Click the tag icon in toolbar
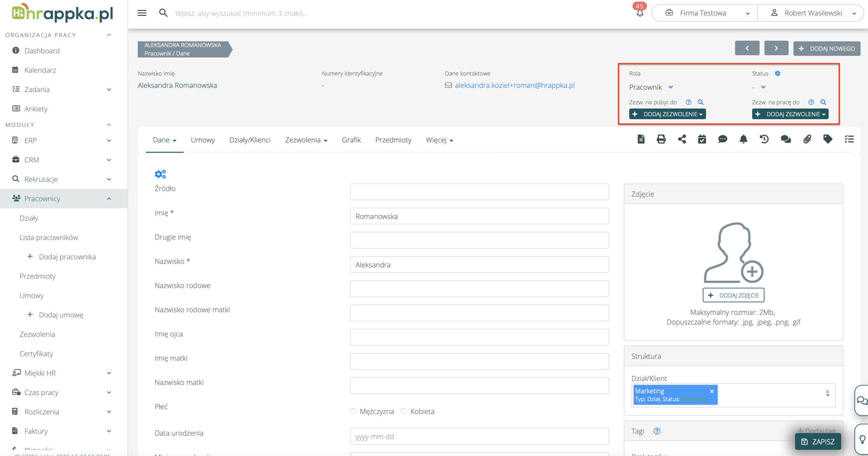868x456 pixels. pos(828,139)
